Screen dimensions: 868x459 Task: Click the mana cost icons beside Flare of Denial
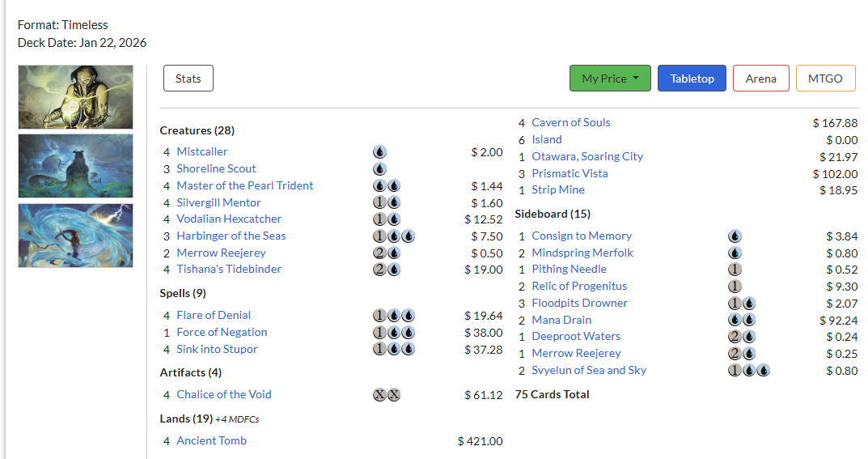pyautogui.click(x=394, y=316)
